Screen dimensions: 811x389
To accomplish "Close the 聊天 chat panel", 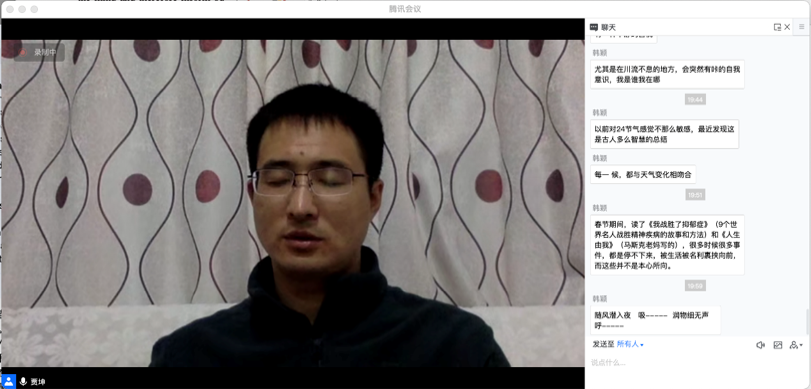I will click(x=787, y=27).
